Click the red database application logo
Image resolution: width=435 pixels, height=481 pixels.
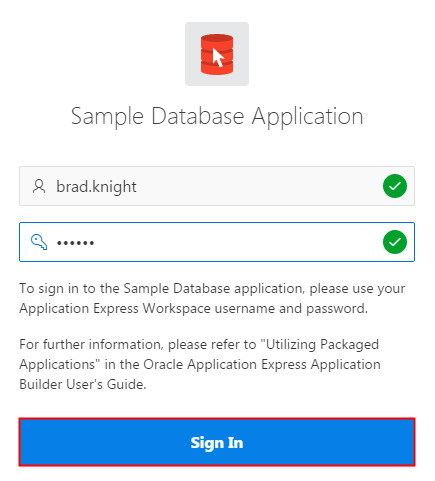point(217,54)
